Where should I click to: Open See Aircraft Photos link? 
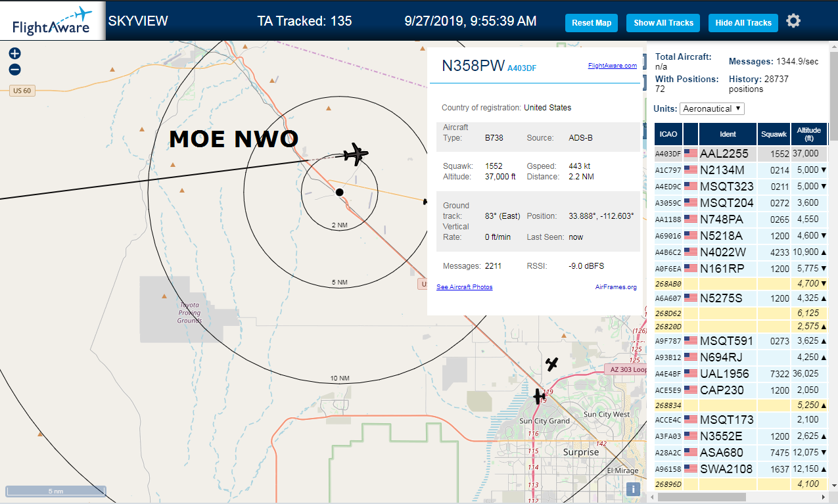pyautogui.click(x=464, y=287)
